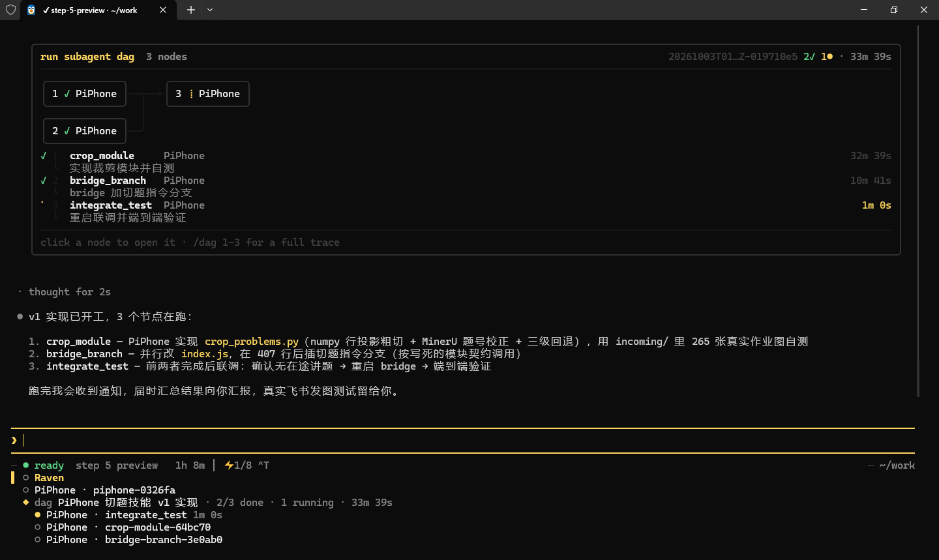Click the "1h 8m" session timer
The height and width of the screenshot is (560, 939).
click(190, 465)
